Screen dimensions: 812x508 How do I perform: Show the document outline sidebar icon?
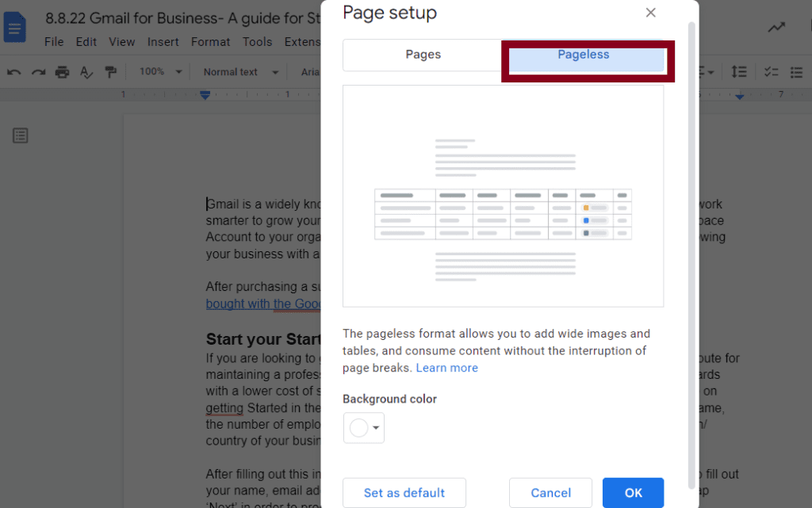(x=21, y=136)
